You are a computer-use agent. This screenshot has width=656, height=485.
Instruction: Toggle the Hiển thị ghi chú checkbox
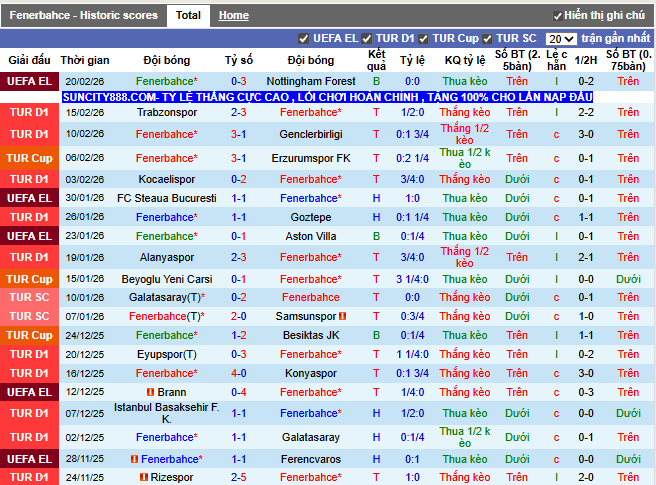tap(557, 16)
